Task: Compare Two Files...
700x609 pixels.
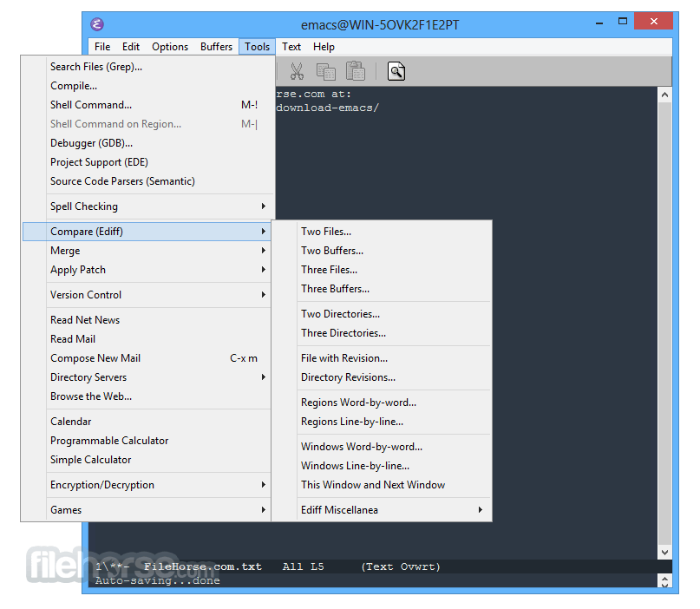Action: point(383,232)
